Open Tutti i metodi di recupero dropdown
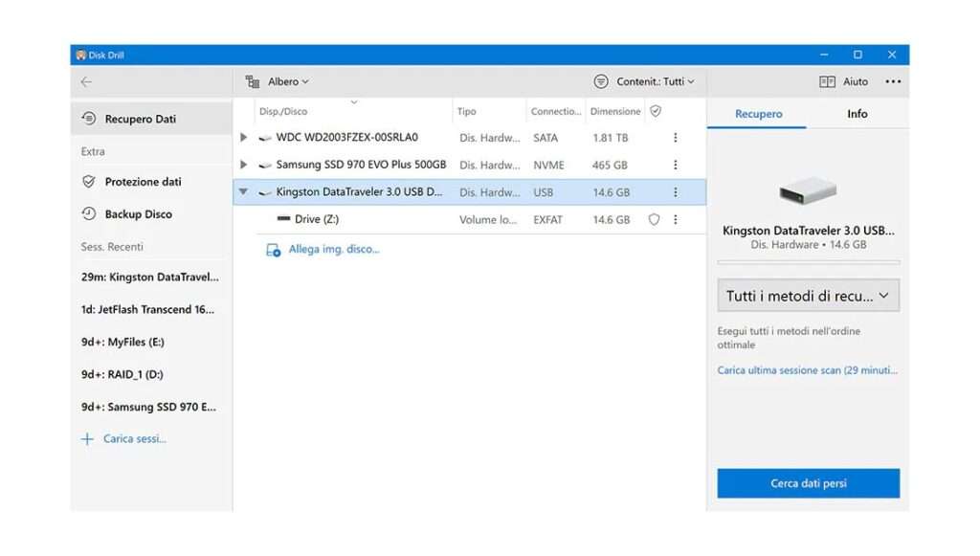The image size is (980, 556). point(808,296)
